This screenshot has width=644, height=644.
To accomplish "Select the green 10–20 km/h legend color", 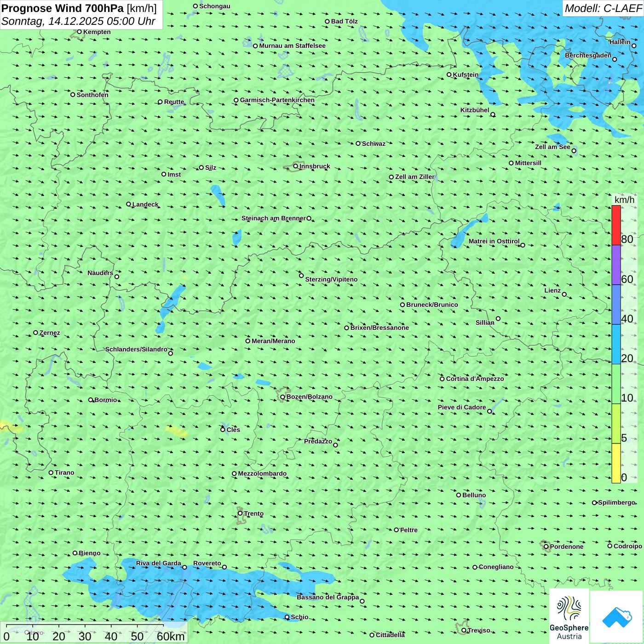I will pyautogui.click(x=616, y=384).
